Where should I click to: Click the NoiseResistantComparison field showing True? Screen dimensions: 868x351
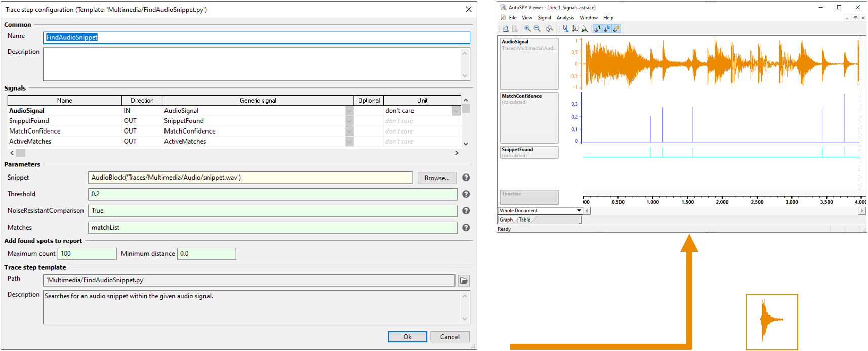(272, 211)
